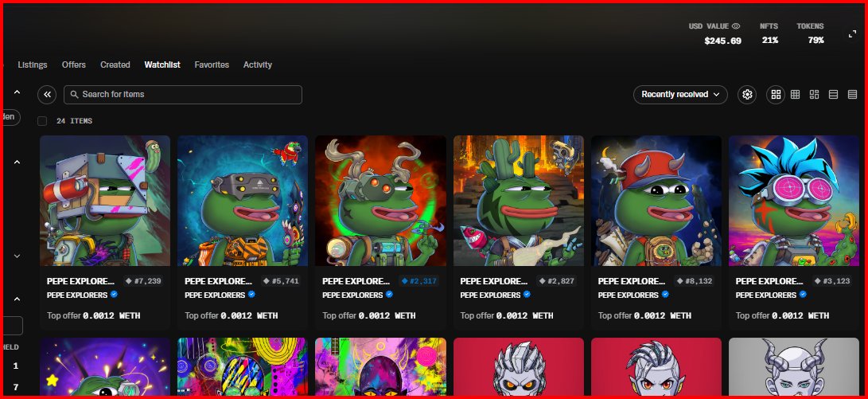868x399 pixels.
Task: Toggle the USD value visibility eye icon
Action: pyautogui.click(x=736, y=26)
